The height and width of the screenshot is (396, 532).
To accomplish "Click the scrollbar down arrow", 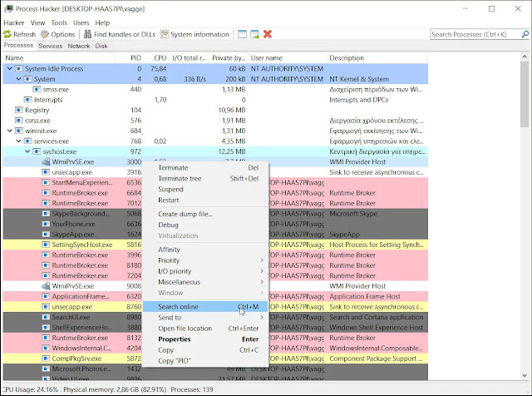I will pyautogui.click(x=525, y=375).
